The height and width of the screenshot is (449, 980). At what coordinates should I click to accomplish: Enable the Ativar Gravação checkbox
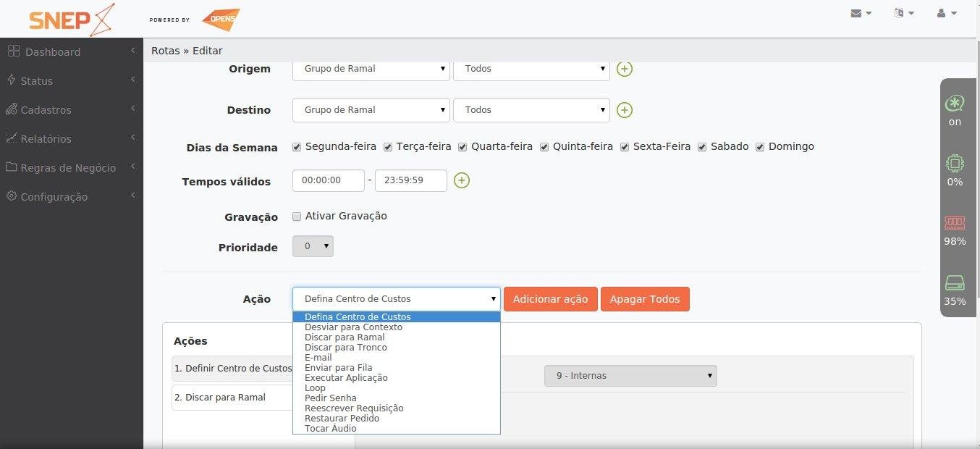click(x=296, y=216)
